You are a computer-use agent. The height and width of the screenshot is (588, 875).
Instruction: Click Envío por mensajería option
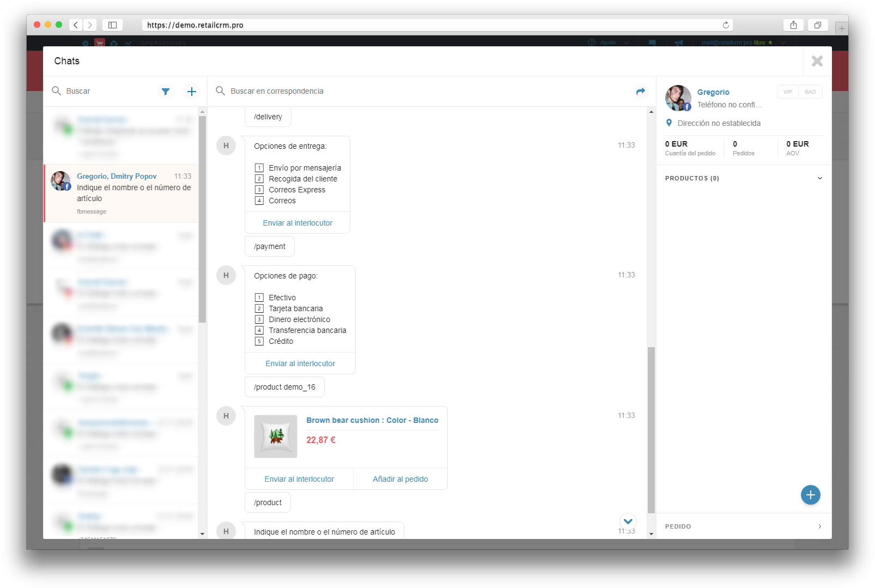click(298, 168)
